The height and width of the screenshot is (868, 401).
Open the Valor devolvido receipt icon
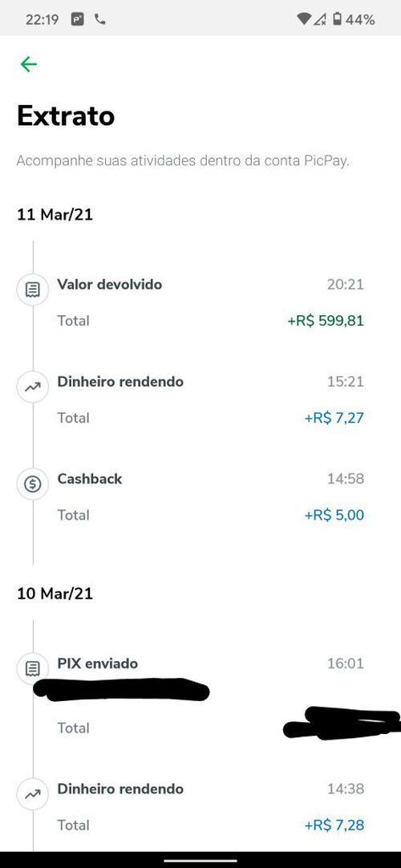tap(33, 290)
